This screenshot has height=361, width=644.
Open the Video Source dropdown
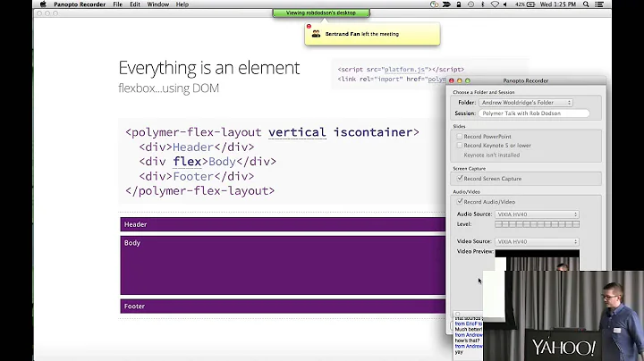pos(537,241)
